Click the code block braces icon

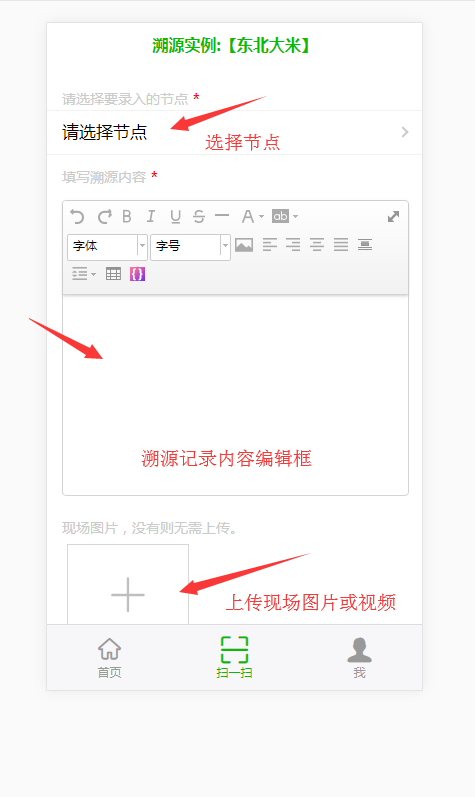tap(137, 274)
